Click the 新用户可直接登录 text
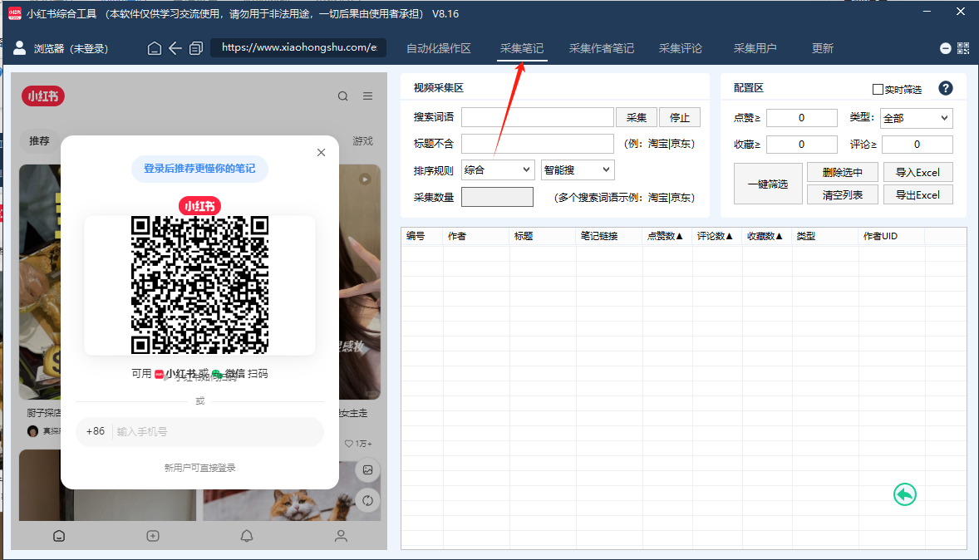 [x=199, y=468]
